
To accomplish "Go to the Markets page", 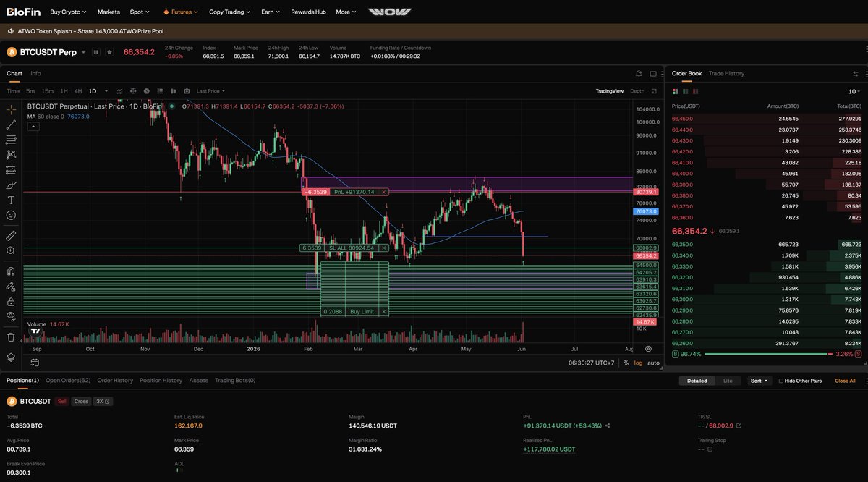I will [109, 12].
